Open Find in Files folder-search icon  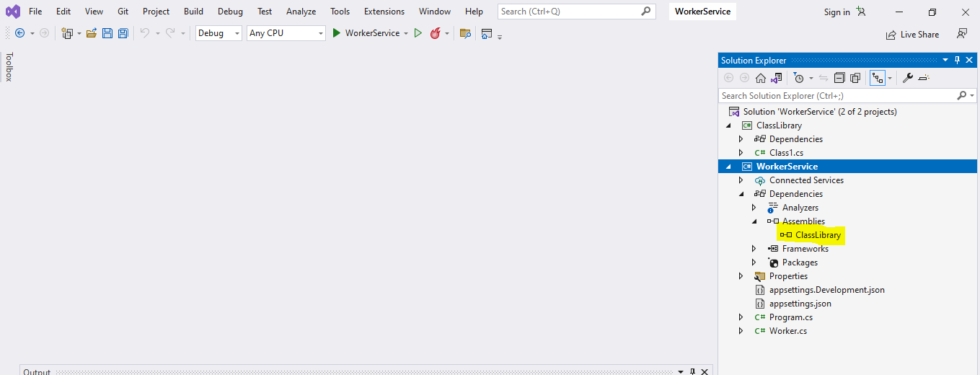pos(465,33)
